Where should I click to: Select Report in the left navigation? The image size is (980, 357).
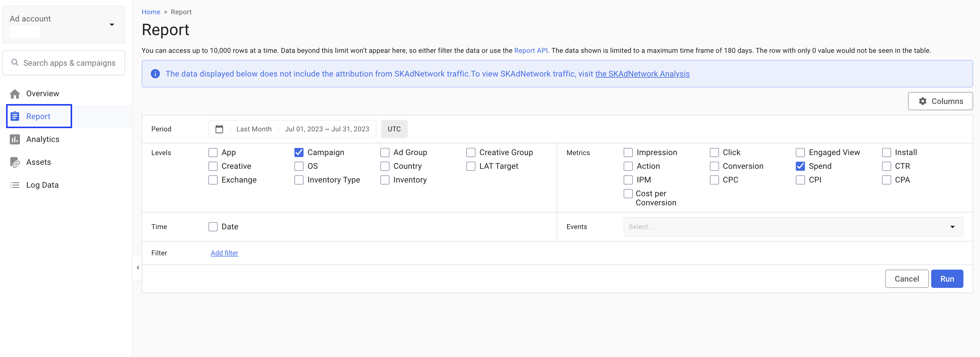pos(38,116)
